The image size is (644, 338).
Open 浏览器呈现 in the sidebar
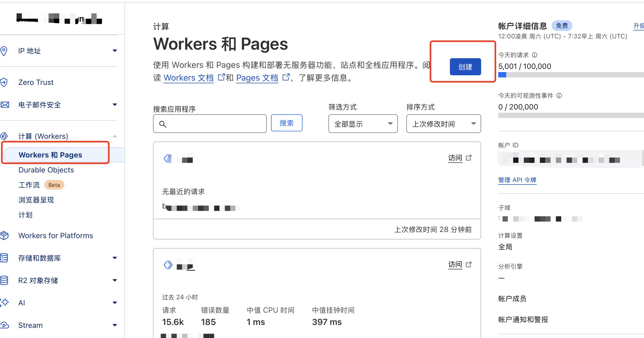click(36, 200)
